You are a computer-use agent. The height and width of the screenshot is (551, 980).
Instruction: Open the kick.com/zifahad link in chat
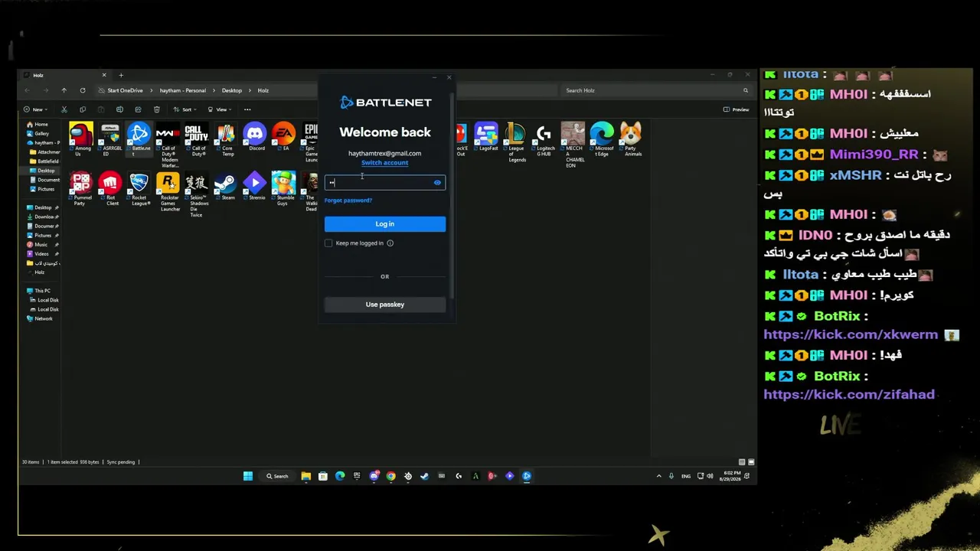pyautogui.click(x=849, y=395)
